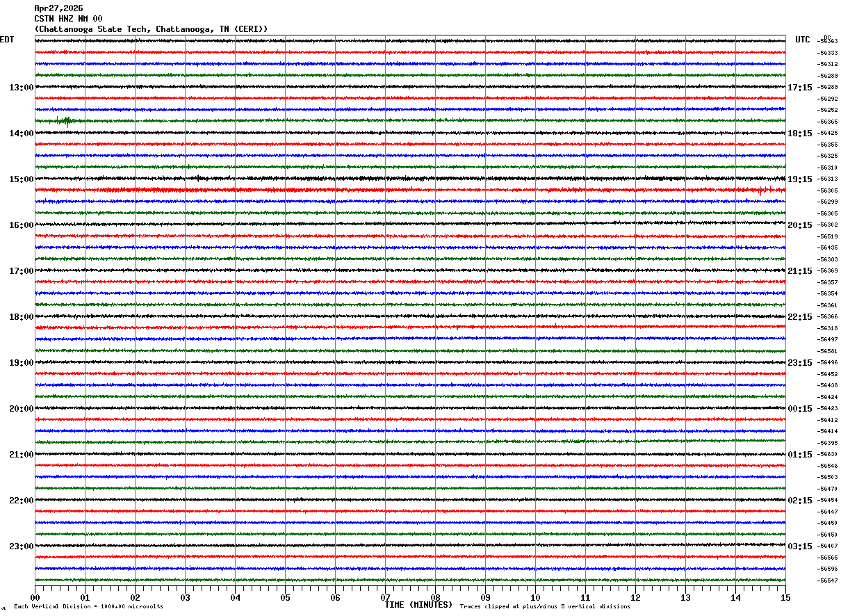Click the '23:00' EDT hour label

[22, 546]
